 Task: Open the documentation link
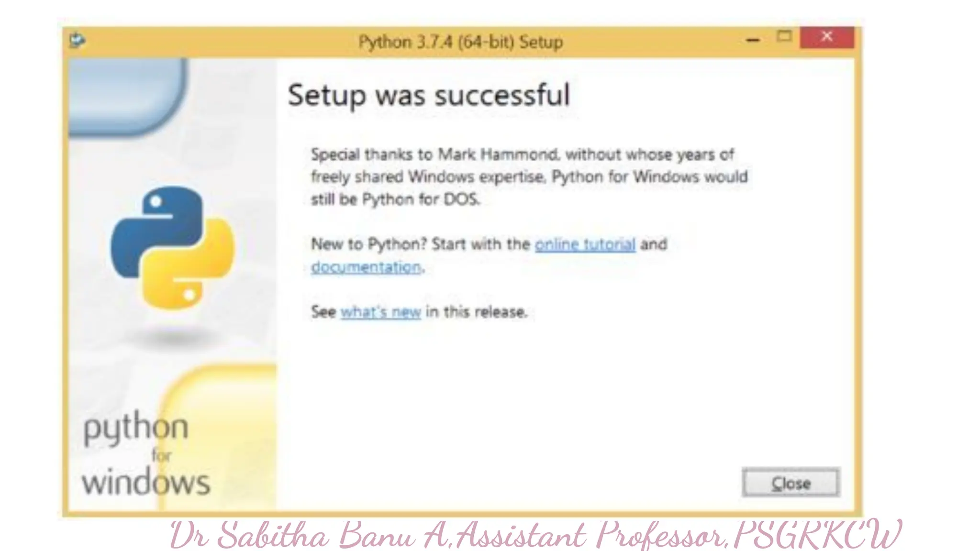(366, 267)
